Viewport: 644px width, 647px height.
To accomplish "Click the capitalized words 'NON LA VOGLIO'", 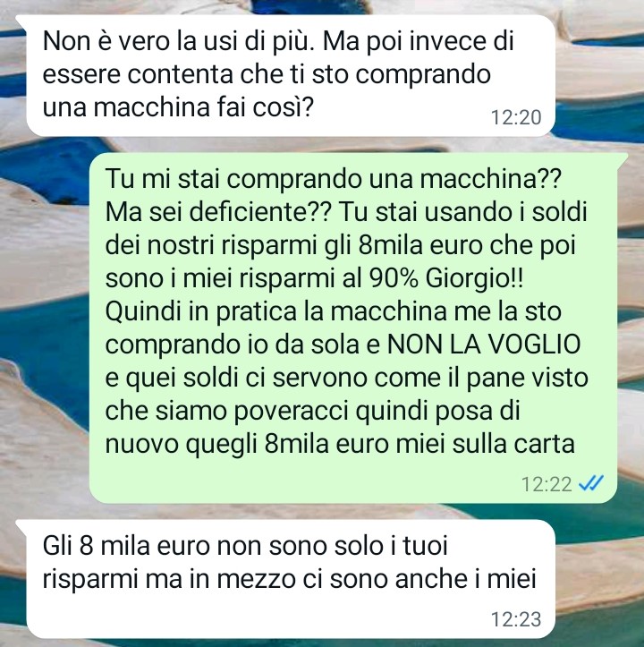I will tap(483, 344).
